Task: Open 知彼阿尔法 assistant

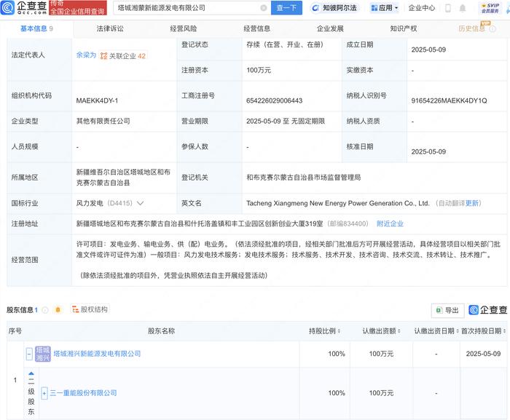Action: [x=334, y=8]
